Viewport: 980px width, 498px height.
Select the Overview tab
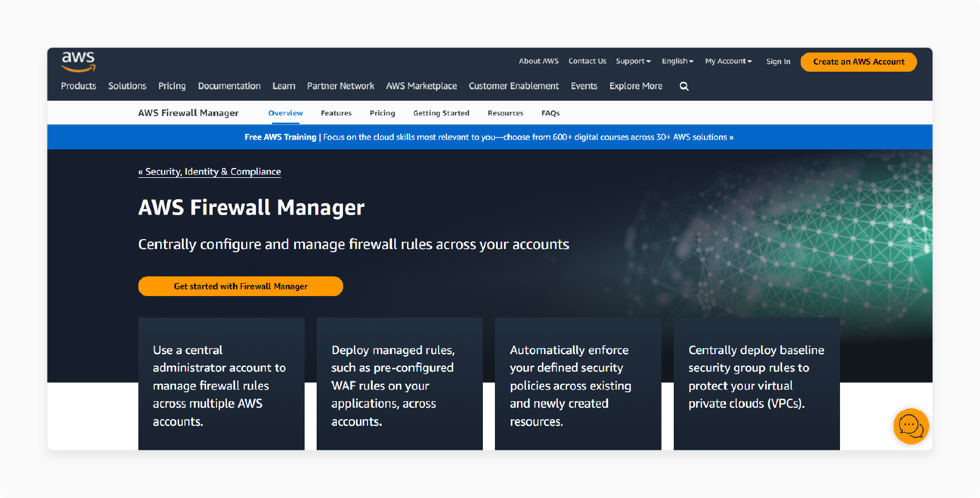click(x=285, y=113)
